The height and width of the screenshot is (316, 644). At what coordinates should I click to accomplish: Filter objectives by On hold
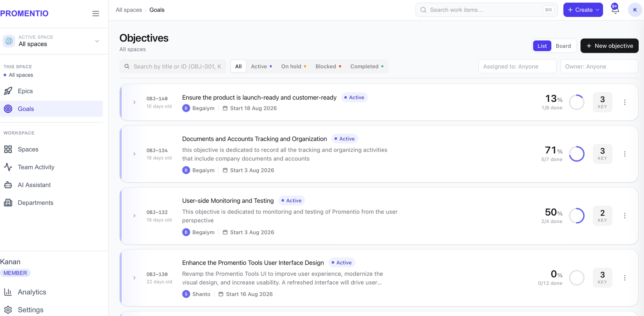coord(293,66)
